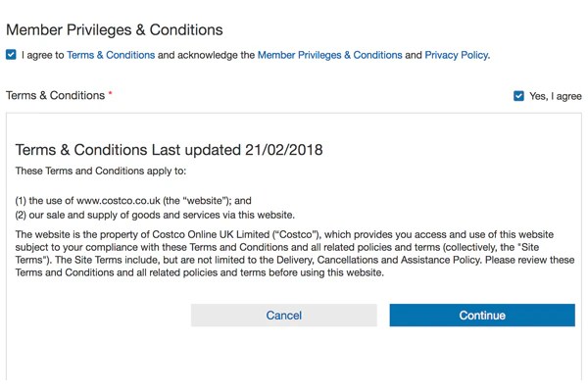Open the Terms & Conditions link

pos(111,55)
